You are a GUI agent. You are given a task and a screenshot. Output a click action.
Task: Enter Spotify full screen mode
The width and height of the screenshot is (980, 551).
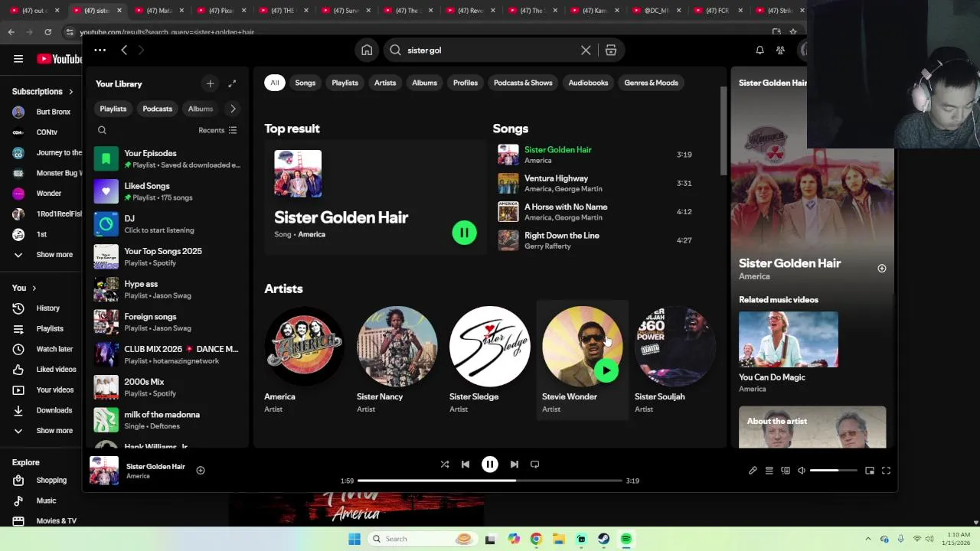click(x=886, y=471)
